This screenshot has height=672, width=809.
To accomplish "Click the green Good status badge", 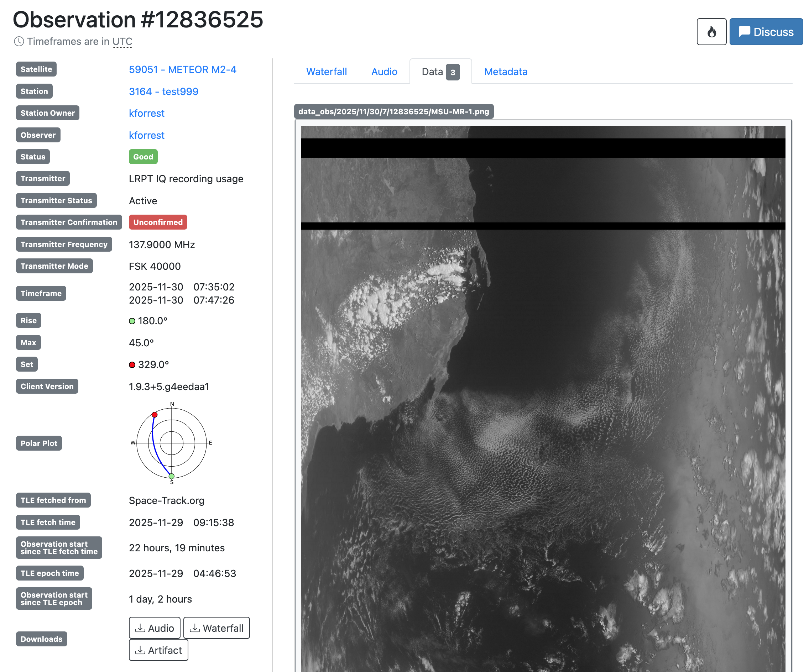I will click(x=143, y=157).
